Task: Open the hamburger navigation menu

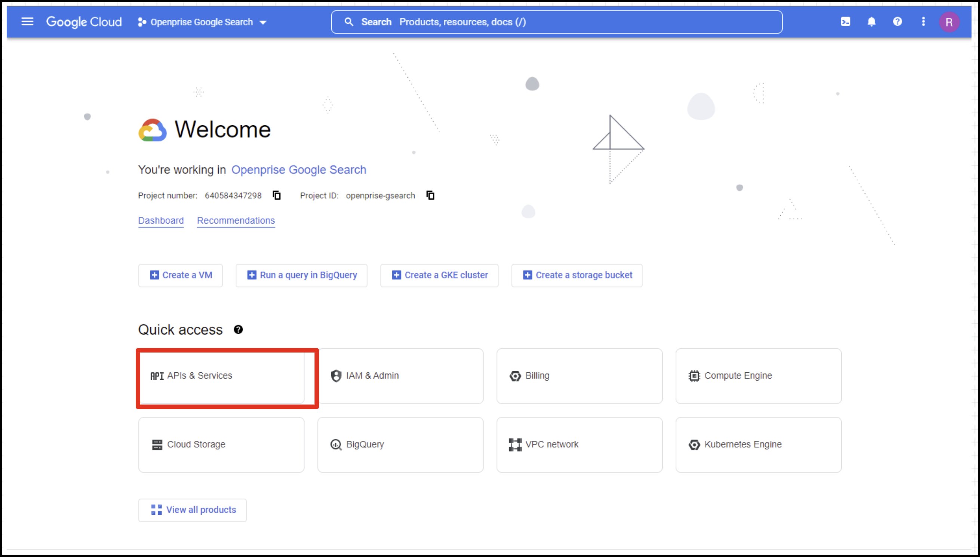Action: pos(27,22)
